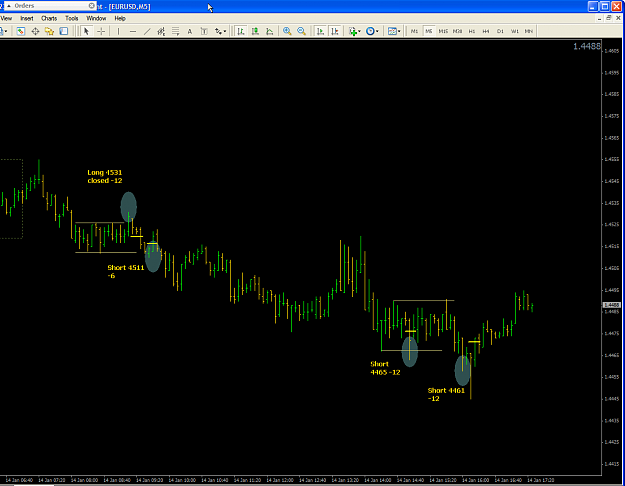Viewport: 625px width, 486px height.
Task: Toggle chart Auto Scroll
Action: (320, 31)
